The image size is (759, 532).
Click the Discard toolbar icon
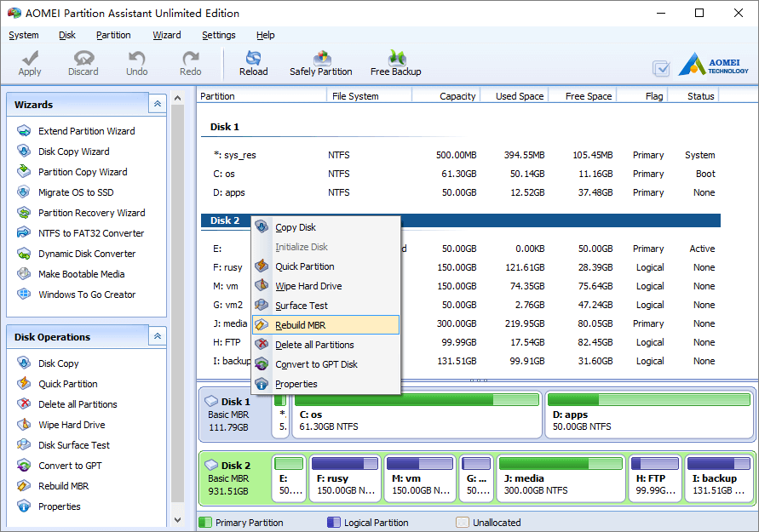point(83,58)
